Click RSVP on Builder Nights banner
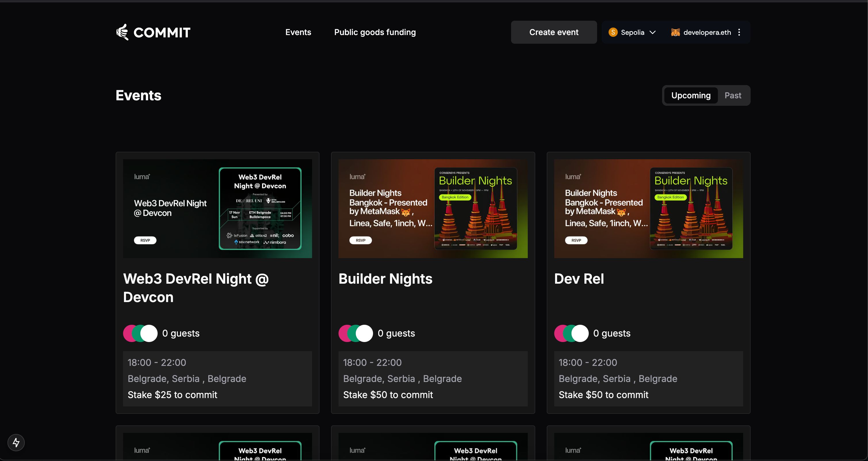868x461 pixels. tap(361, 240)
